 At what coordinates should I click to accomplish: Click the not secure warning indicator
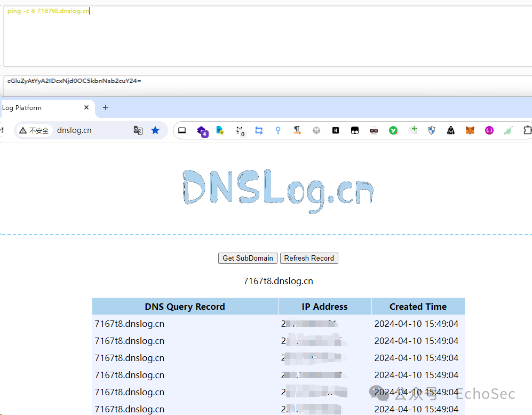(x=34, y=130)
